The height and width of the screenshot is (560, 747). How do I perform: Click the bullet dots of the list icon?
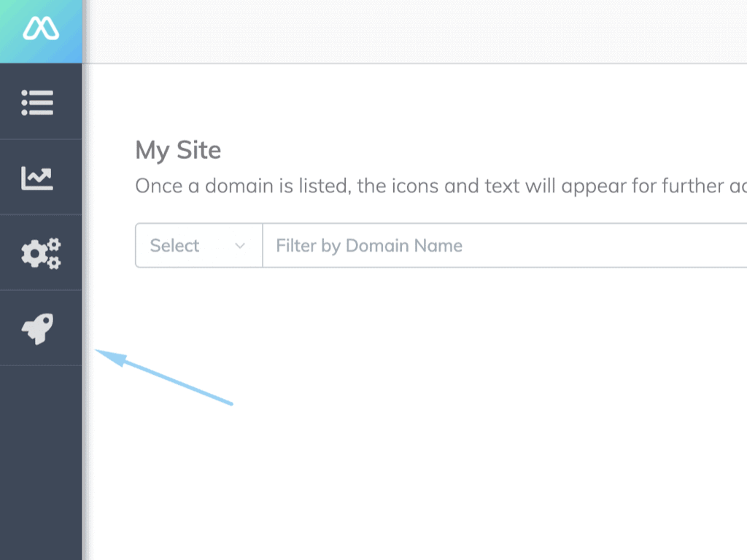tap(24, 102)
